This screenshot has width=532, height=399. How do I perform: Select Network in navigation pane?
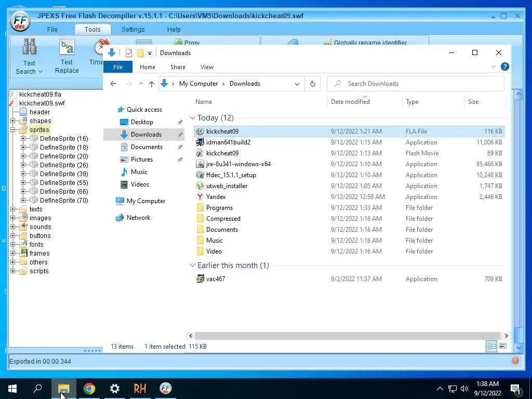click(138, 218)
